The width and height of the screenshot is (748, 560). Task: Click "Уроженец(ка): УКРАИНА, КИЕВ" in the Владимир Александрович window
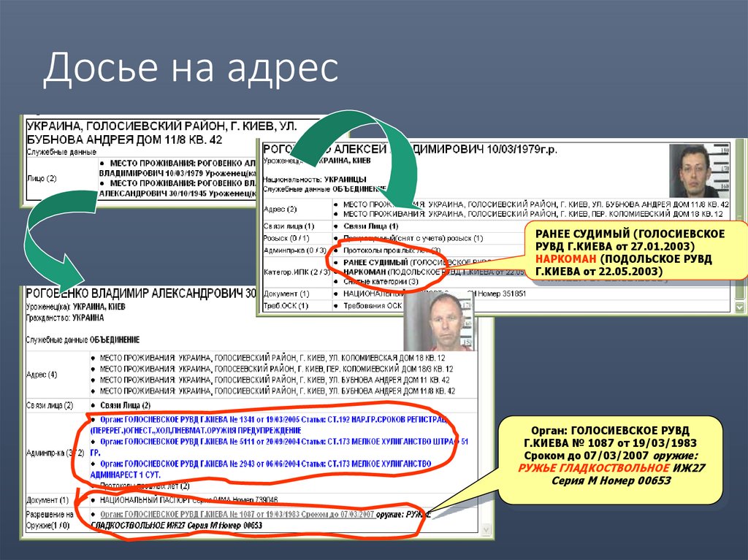pyautogui.click(x=76, y=306)
